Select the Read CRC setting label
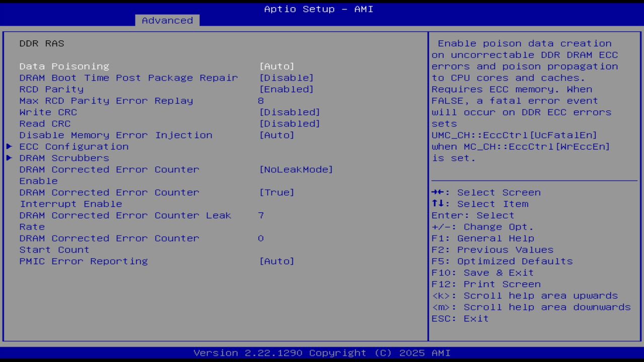 point(45,124)
